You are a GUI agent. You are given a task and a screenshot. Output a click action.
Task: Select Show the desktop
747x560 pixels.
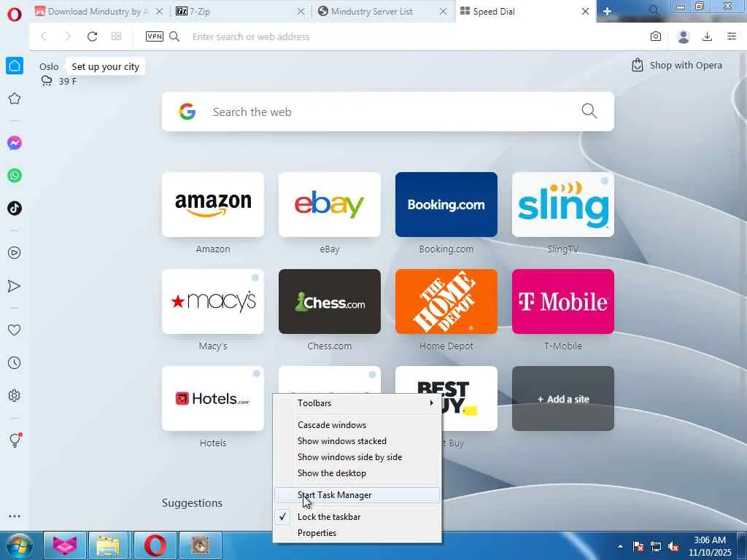[x=357, y=473]
